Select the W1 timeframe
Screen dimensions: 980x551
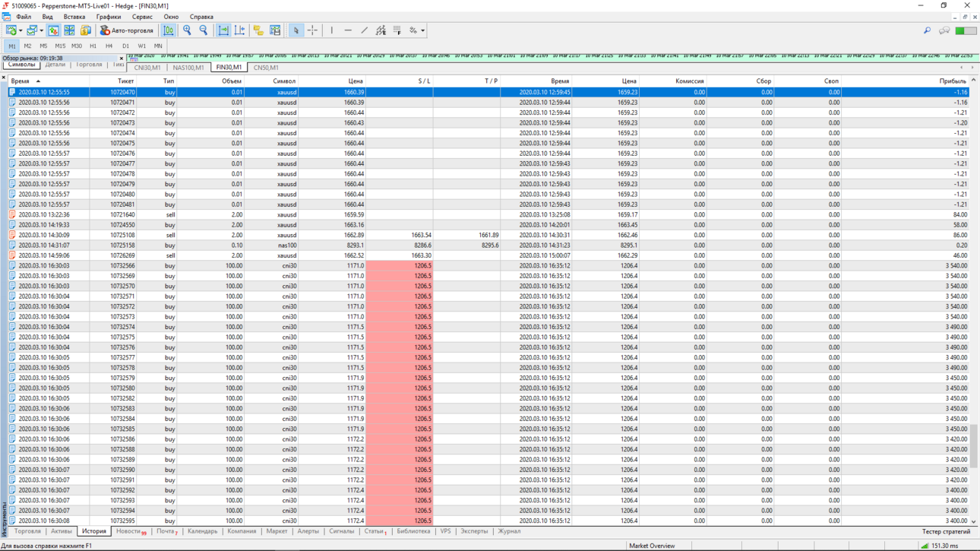(x=141, y=46)
